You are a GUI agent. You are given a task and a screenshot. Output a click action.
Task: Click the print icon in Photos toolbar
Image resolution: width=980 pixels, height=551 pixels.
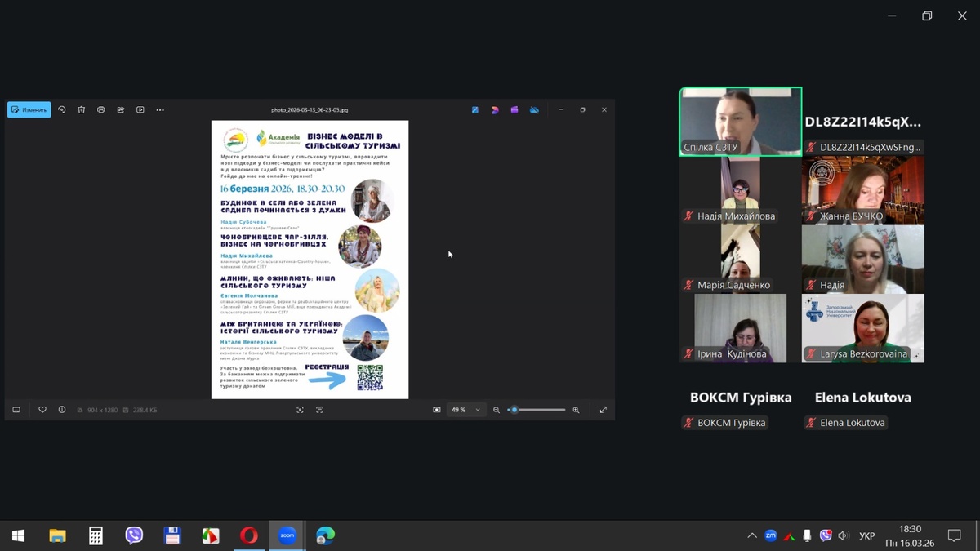[101, 109]
